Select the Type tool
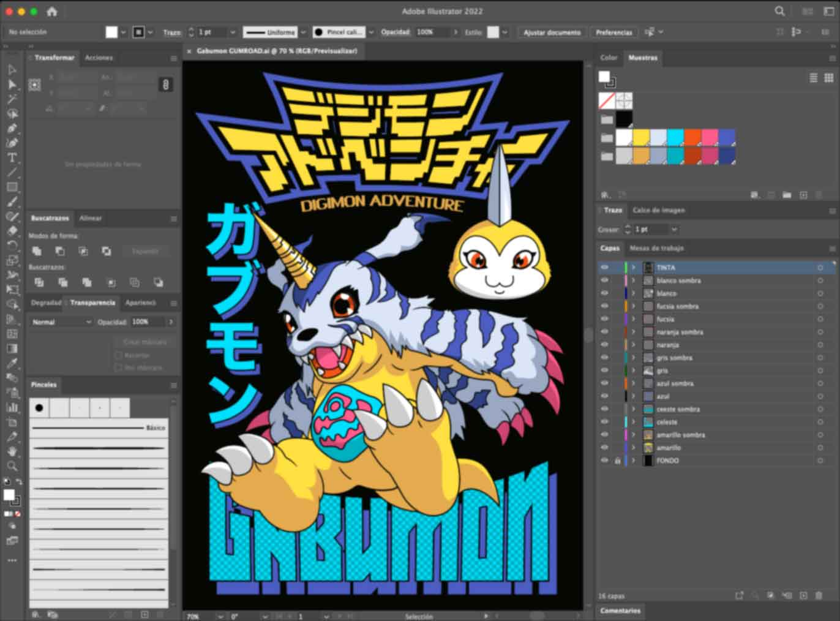 click(x=12, y=157)
